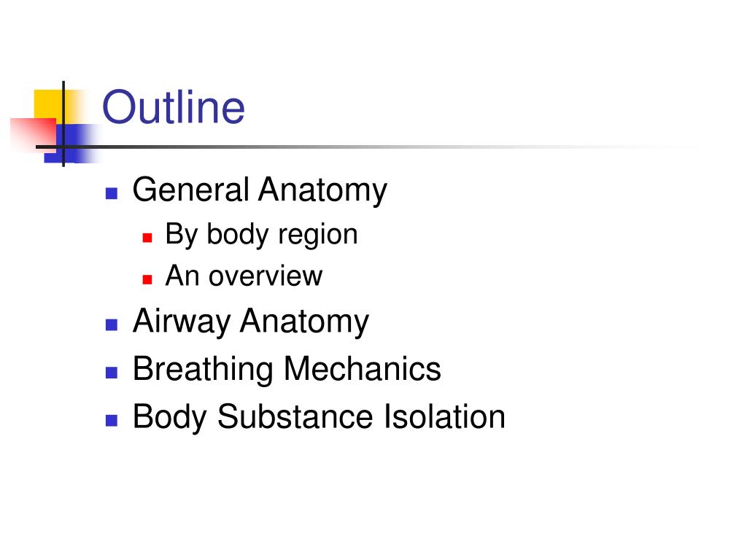Click the red bullet next to An overview
The width and height of the screenshot is (747, 560).
point(147,279)
